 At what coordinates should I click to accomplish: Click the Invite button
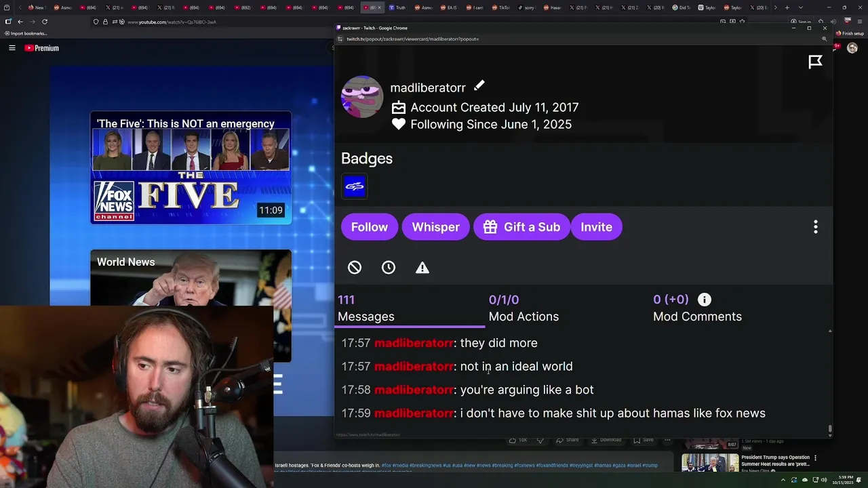(x=597, y=227)
